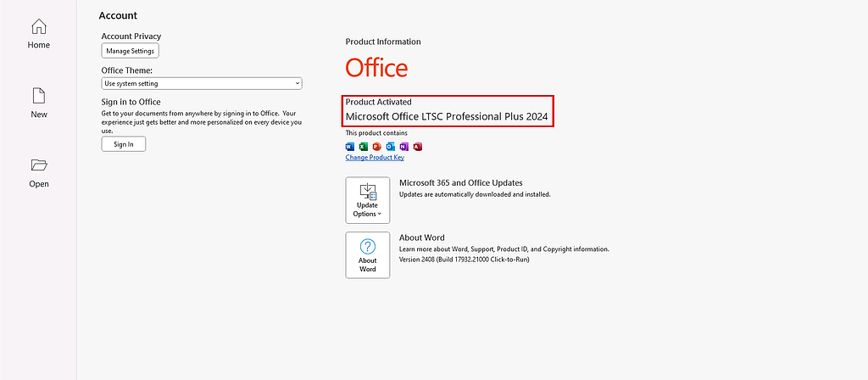This screenshot has height=380, width=868.
Task: Click the Open folder icon
Action: pos(39,165)
